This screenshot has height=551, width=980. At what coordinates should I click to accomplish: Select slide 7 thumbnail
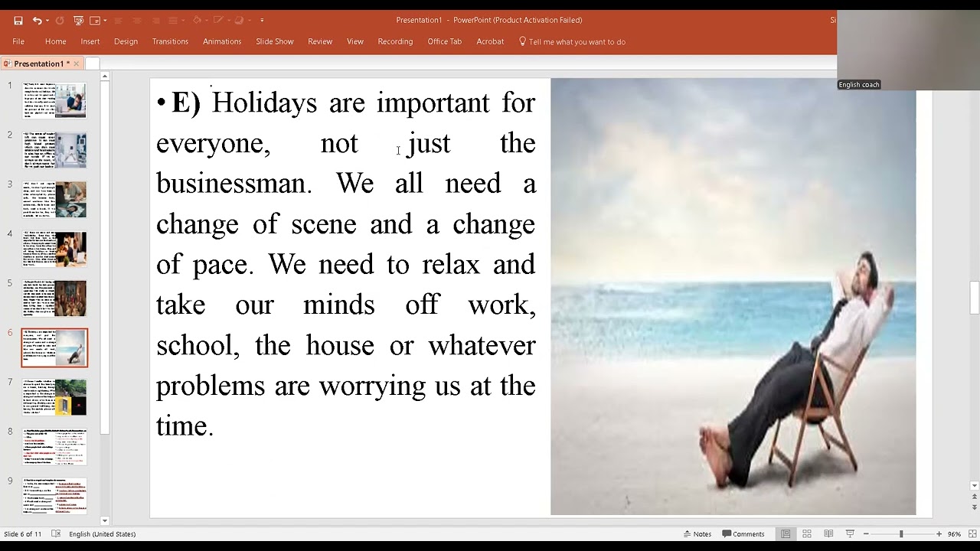pyautogui.click(x=54, y=396)
